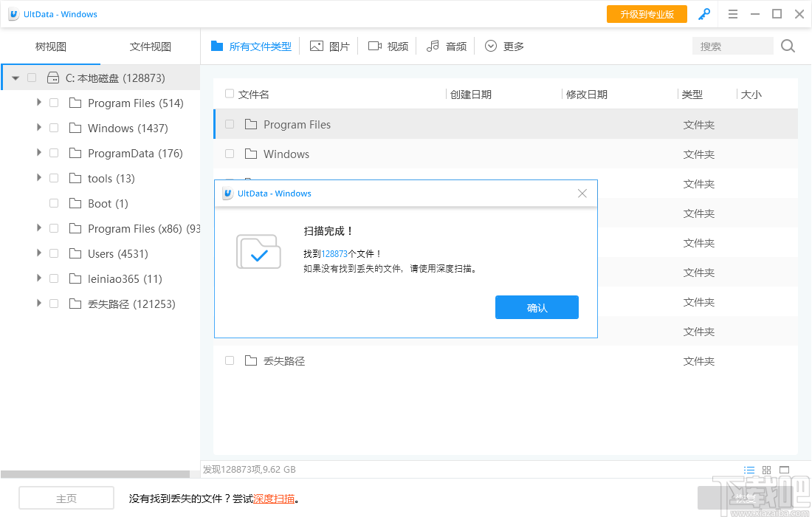812x517 pixels.
Task: Expand the Program Files (514) node
Action: pyautogui.click(x=39, y=103)
